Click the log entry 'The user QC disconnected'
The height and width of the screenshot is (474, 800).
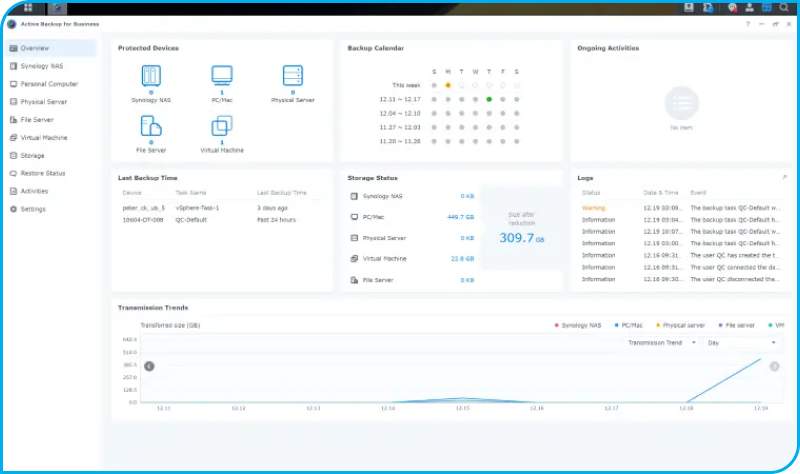pyautogui.click(x=681, y=279)
